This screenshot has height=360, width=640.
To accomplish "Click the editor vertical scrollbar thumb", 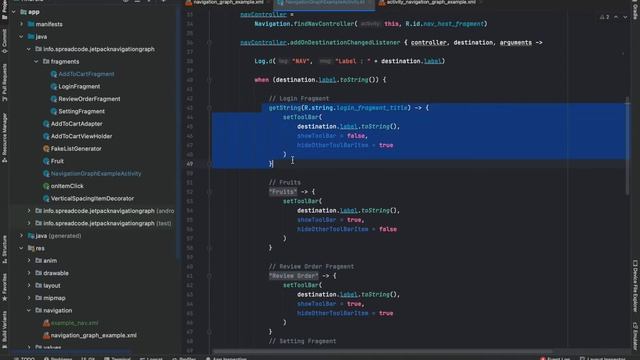I will [628, 146].
